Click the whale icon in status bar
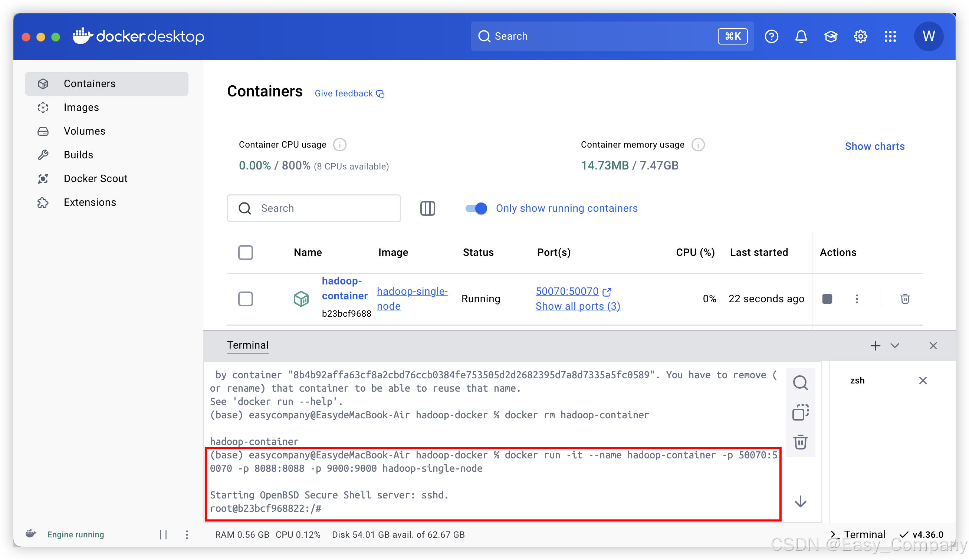The width and height of the screenshot is (969, 560). point(31,533)
